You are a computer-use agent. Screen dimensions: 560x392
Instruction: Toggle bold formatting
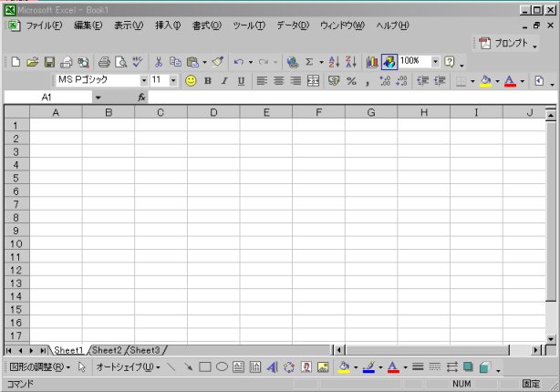click(208, 81)
